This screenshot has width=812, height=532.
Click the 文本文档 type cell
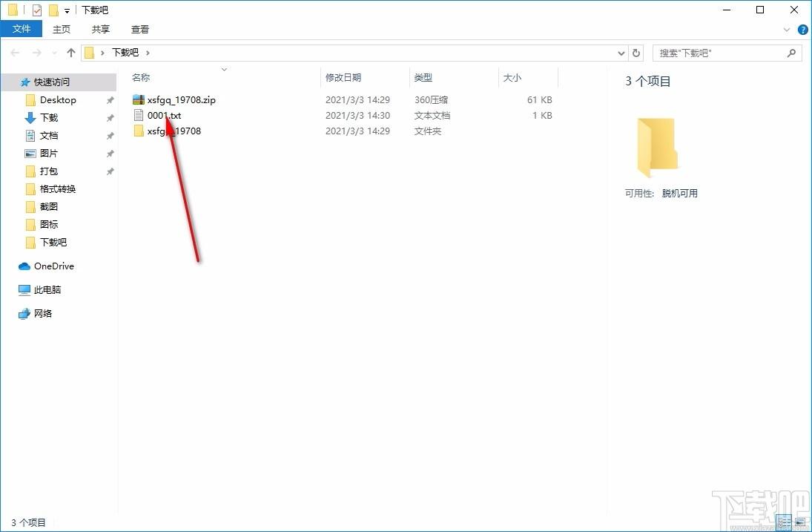click(432, 115)
